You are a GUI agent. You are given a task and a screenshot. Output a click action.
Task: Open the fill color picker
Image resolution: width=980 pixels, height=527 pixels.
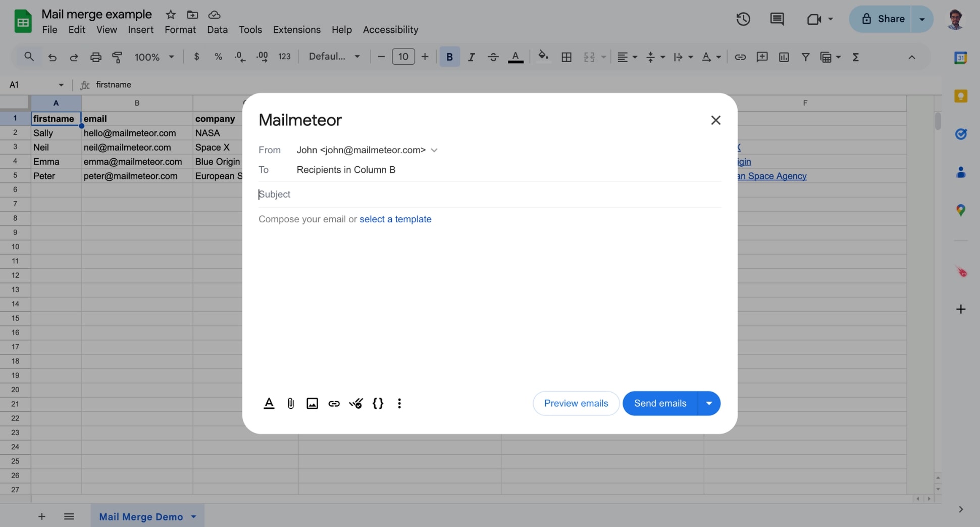tap(543, 56)
